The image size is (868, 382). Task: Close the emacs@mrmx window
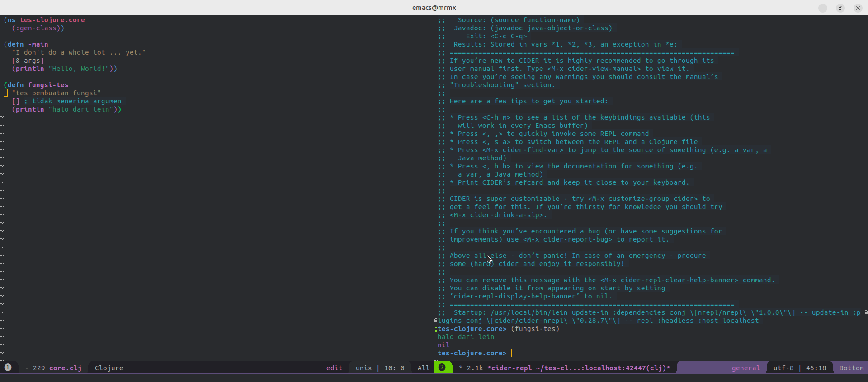[858, 8]
